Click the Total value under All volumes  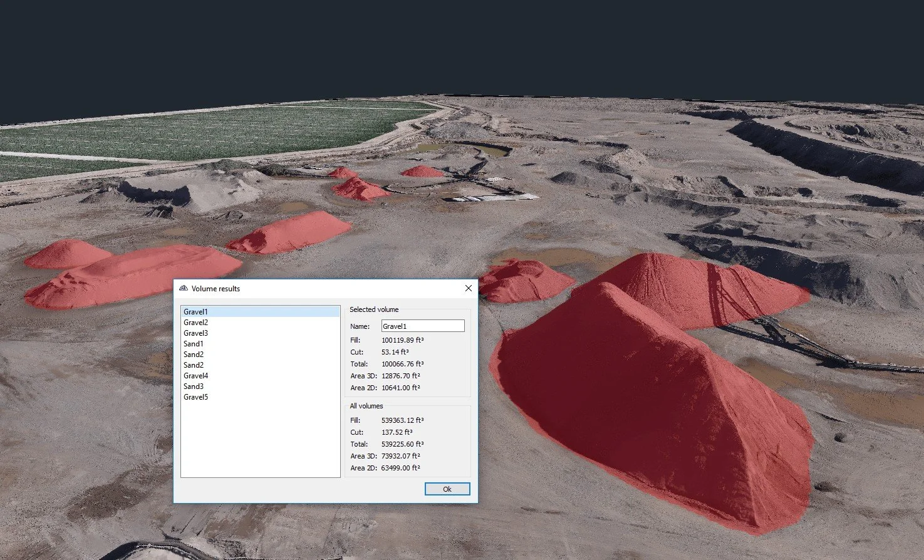[403, 443]
